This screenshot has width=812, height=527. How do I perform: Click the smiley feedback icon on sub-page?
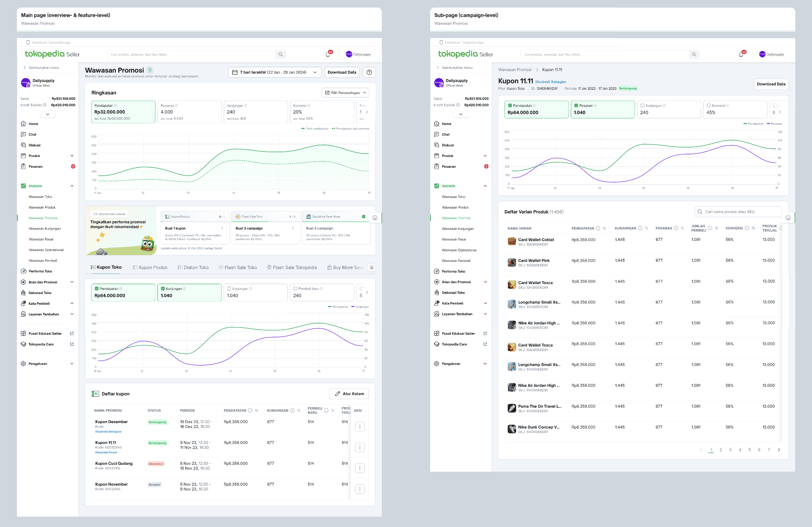click(x=788, y=218)
